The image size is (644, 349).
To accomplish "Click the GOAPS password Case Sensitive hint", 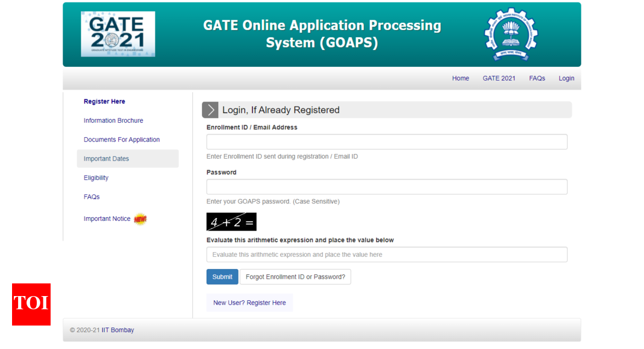I will click(273, 202).
